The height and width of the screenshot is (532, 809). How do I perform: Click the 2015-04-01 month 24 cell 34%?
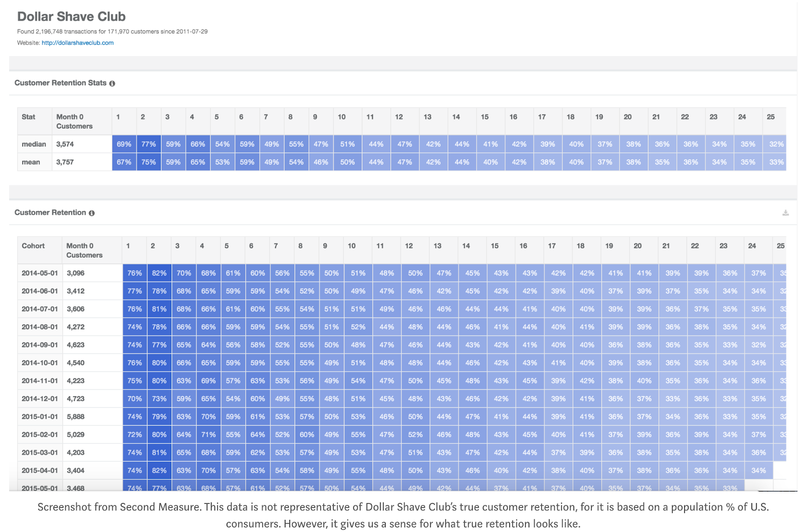[758, 470]
